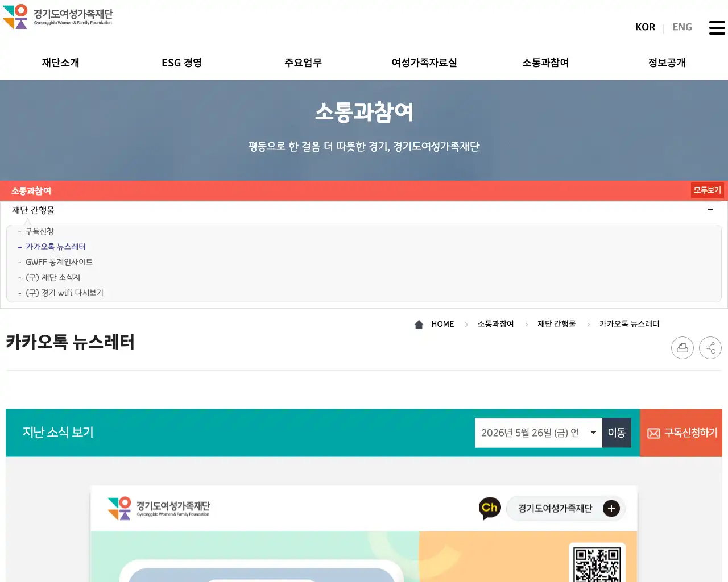Open the hamburger menu icon

[717, 27]
